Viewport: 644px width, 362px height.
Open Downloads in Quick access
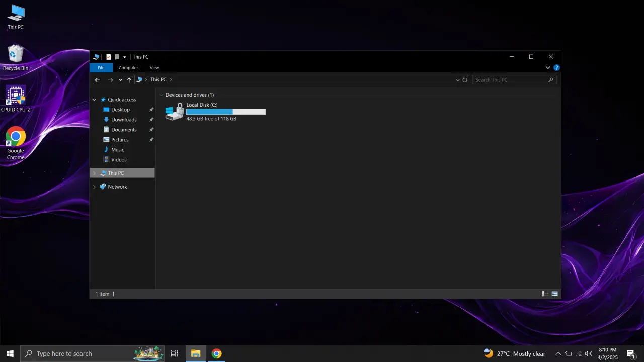coord(124,120)
